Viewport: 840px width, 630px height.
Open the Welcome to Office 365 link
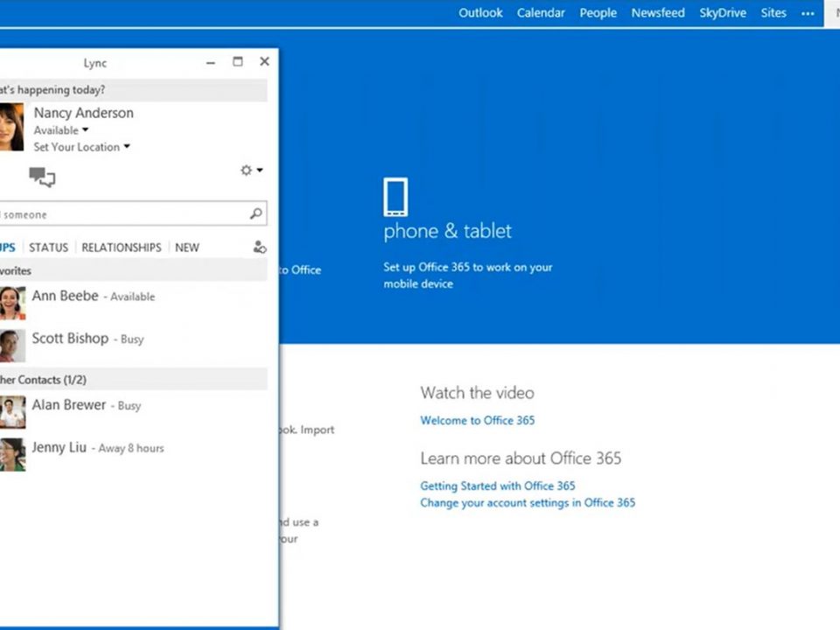478,421
